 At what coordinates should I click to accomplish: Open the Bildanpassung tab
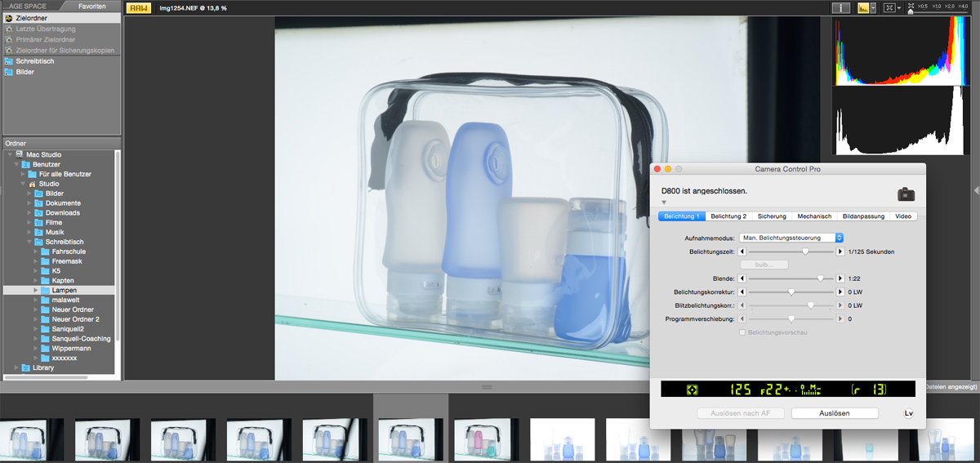863,216
